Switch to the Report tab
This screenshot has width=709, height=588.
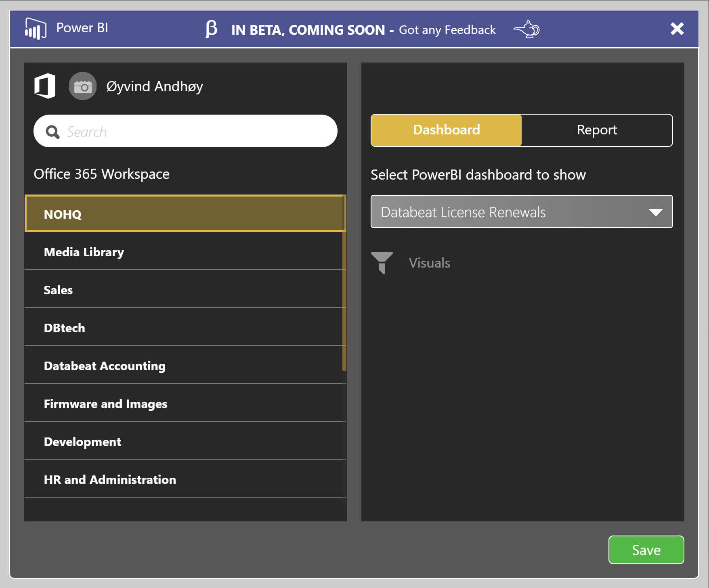coord(597,130)
